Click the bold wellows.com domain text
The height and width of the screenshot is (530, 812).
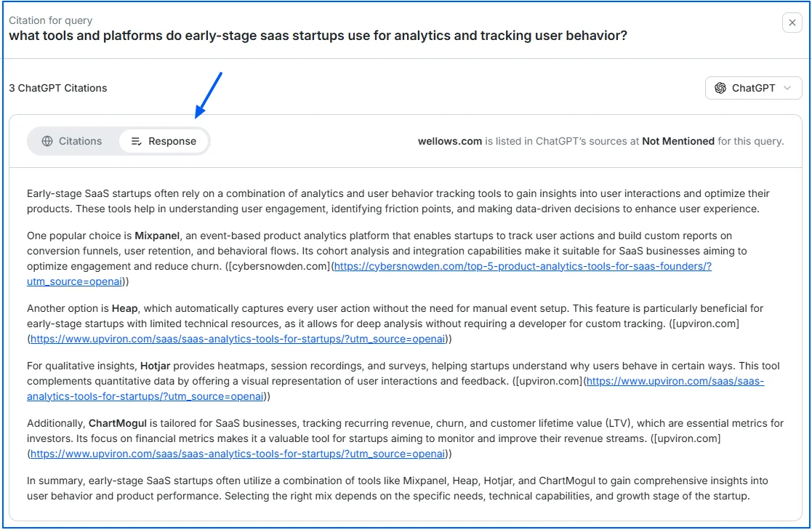coord(449,141)
